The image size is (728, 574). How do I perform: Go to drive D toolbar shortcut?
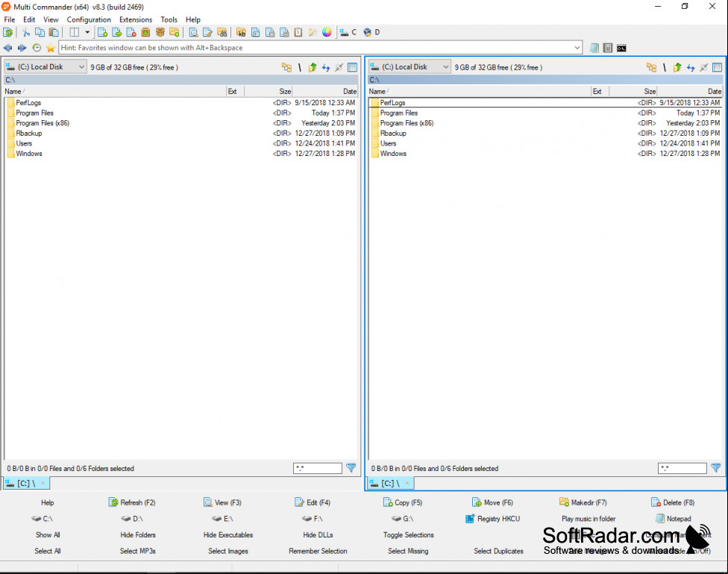click(x=371, y=32)
